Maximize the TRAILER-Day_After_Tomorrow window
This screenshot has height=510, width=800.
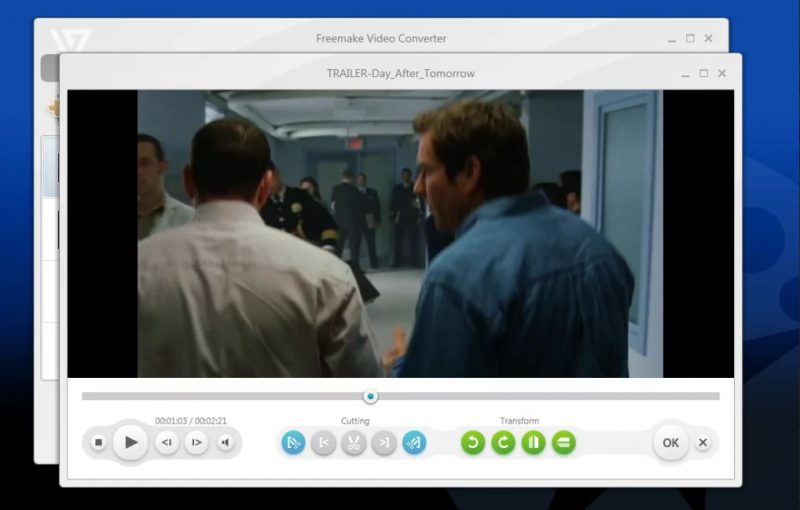click(x=703, y=73)
